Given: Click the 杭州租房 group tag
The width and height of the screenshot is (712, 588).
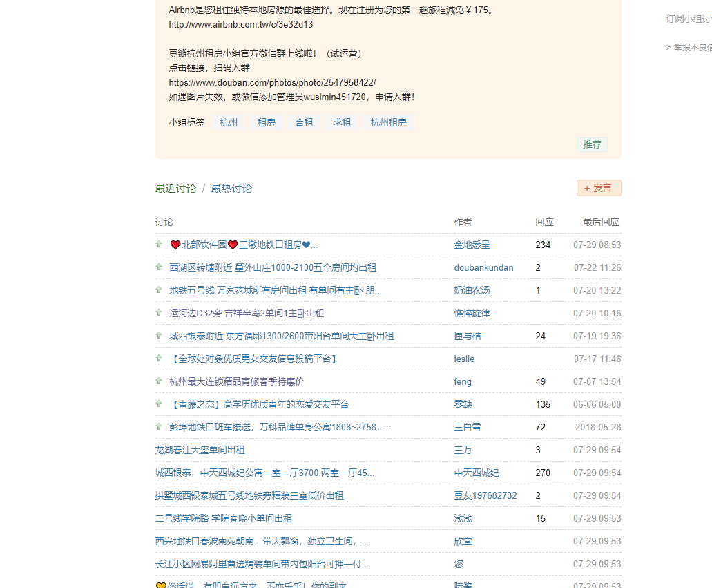Looking at the screenshot, I should [x=388, y=123].
